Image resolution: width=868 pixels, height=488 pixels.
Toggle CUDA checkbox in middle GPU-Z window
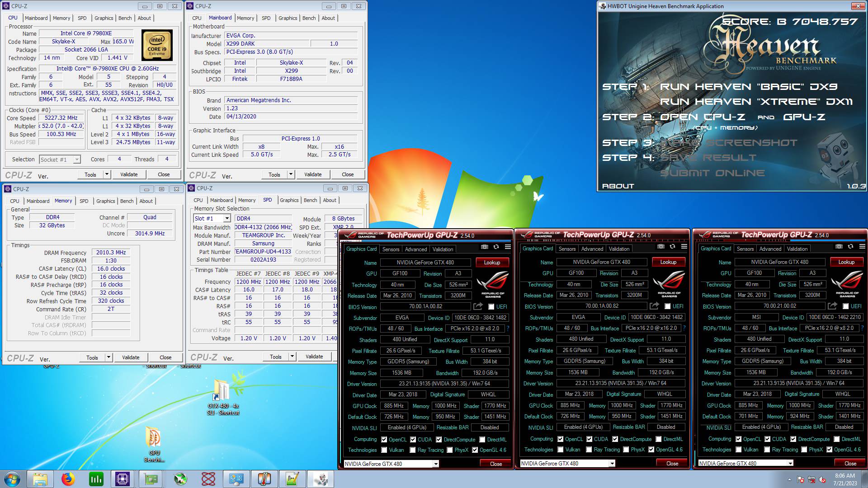[x=590, y=439]
